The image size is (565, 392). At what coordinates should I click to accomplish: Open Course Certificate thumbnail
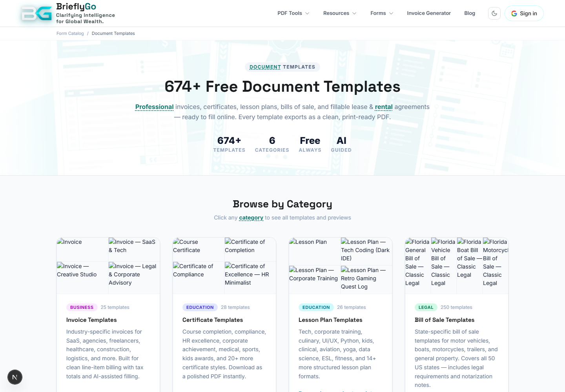click(199, 249)
